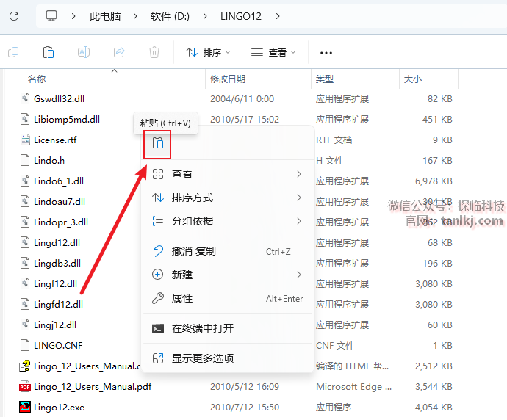Select the file named Lindo.h
Image resolution: width=507 pixels, height=420 pixels.
coord(49,161)
